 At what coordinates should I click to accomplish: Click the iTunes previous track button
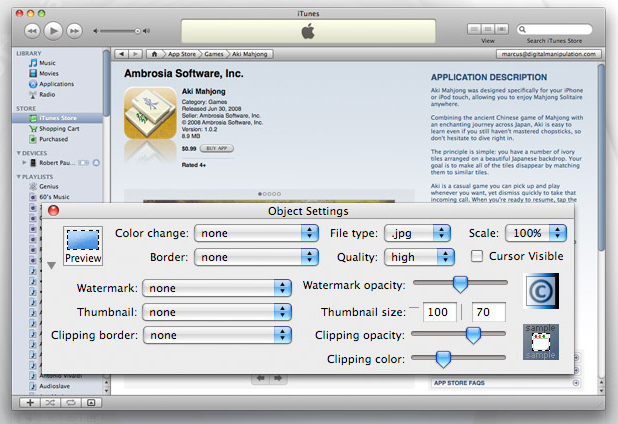(x=32, y=31)
